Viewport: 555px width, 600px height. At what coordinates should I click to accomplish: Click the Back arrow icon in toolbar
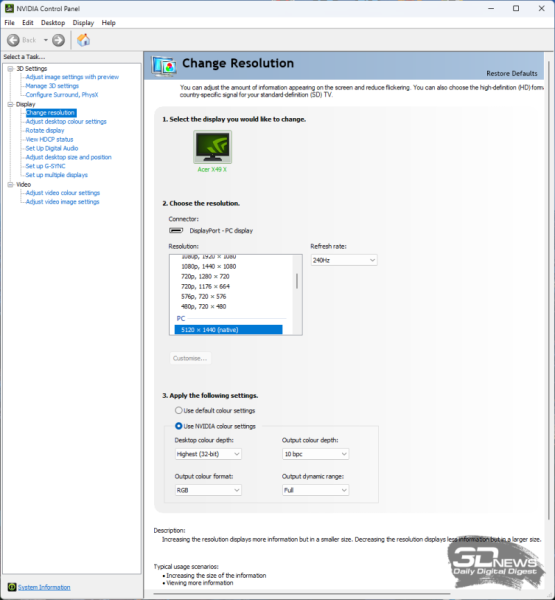tap(13, 40)
